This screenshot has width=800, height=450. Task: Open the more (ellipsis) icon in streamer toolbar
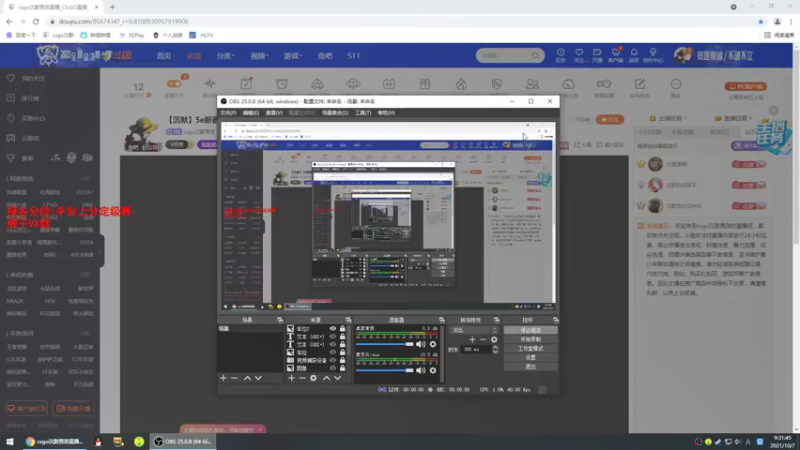tap(676, 84)
